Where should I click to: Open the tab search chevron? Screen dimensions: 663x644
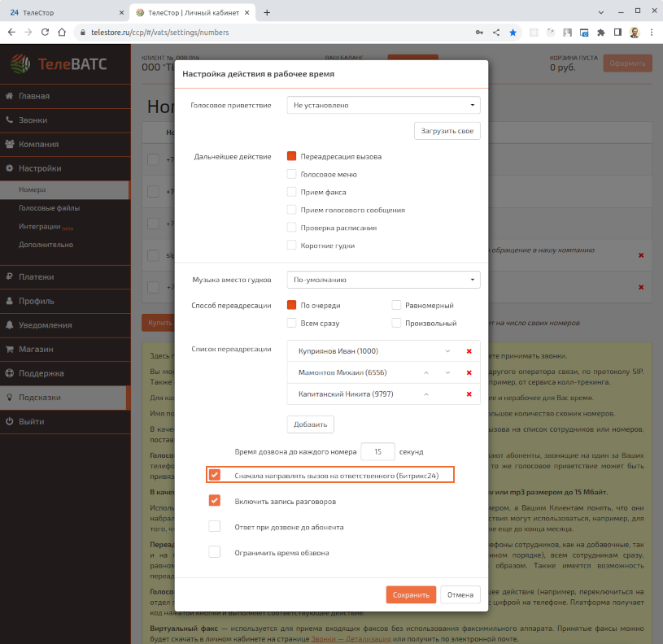point(601,13)
